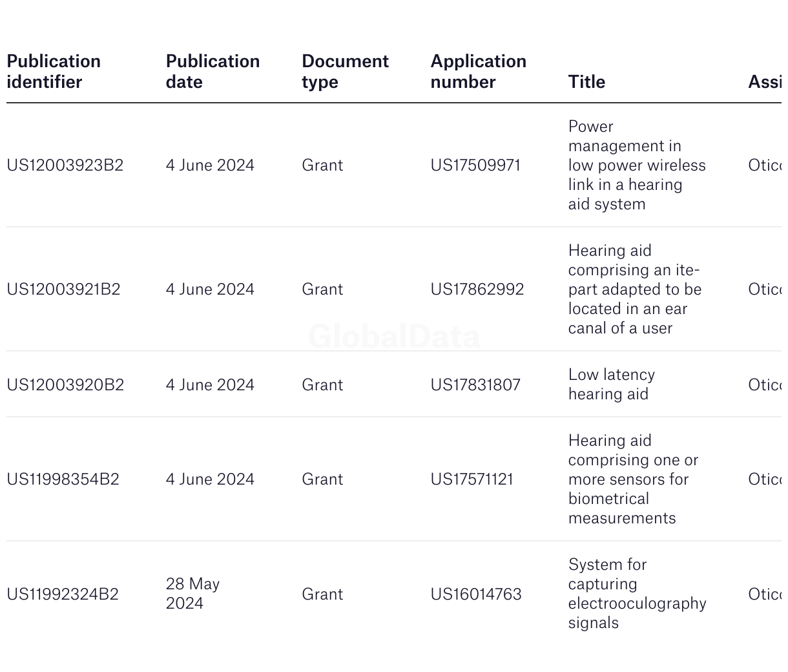Image resolution: width=788 pixels, height=672 pixels.
Task: Click the 'Low latency hearing aid' title
Action: pos(612,384)
